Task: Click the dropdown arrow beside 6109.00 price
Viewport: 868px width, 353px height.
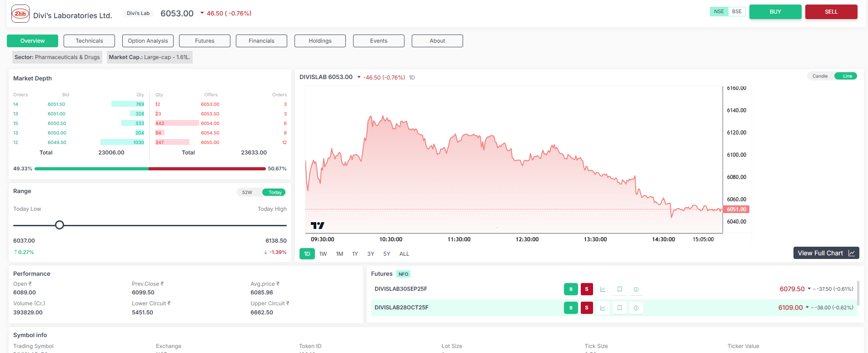Action: [x=807, y=307]
